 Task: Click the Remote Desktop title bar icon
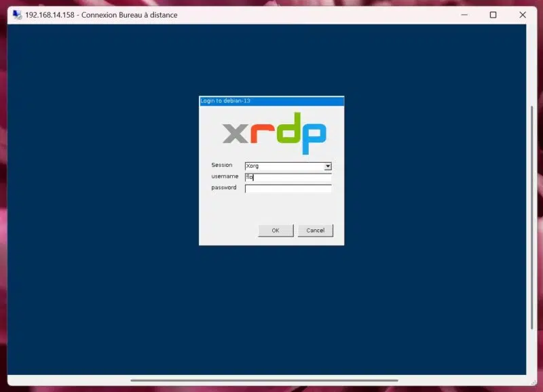click(x=17, y=15)
